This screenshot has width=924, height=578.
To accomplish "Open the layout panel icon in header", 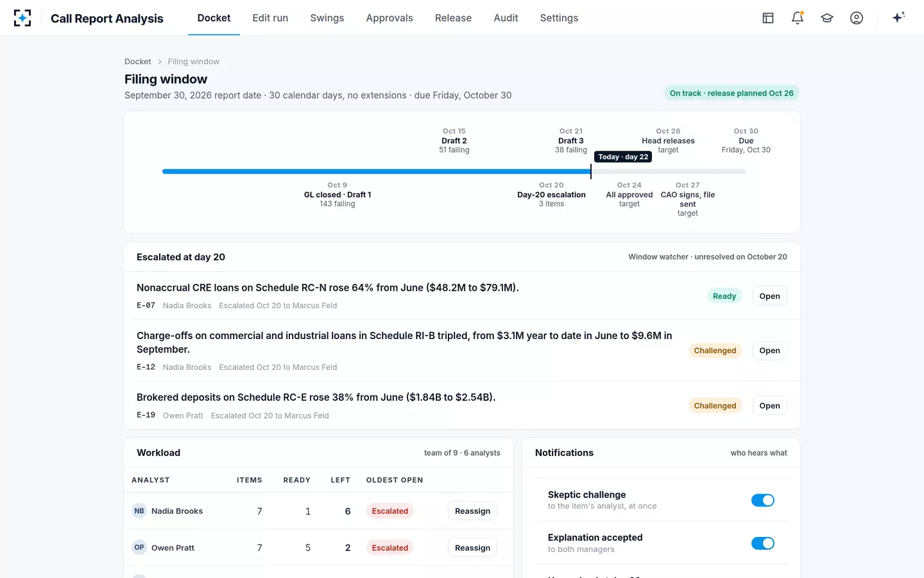I will (768, 18).
